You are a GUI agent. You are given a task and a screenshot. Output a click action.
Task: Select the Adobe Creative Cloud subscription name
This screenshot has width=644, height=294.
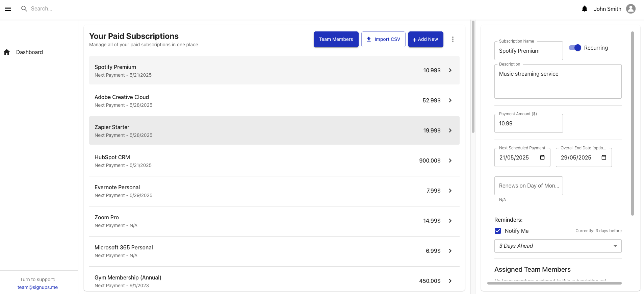[x=122, y=97]
